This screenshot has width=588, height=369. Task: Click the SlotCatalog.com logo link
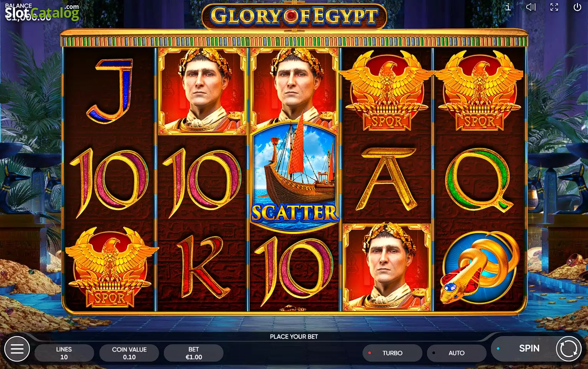point(41,12)
